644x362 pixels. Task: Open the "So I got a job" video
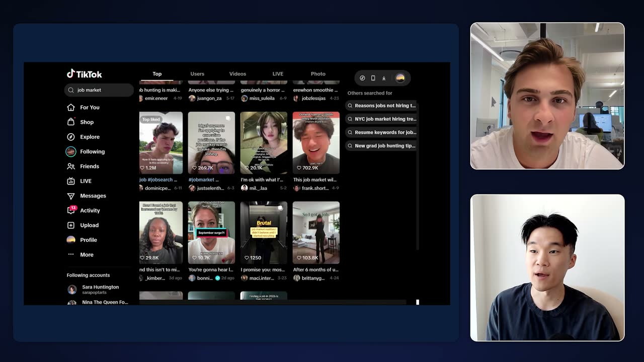tap(316, 233)
